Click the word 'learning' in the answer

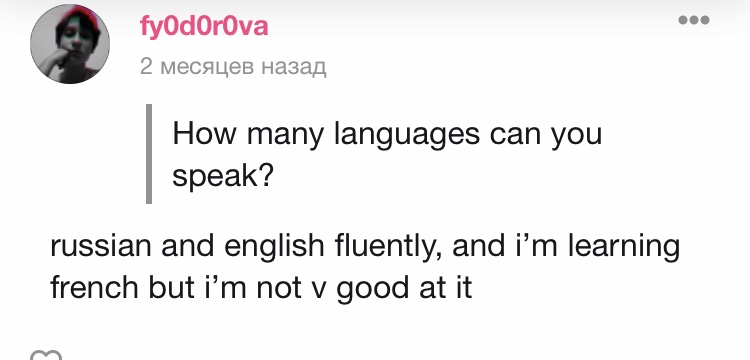[624, 246]
